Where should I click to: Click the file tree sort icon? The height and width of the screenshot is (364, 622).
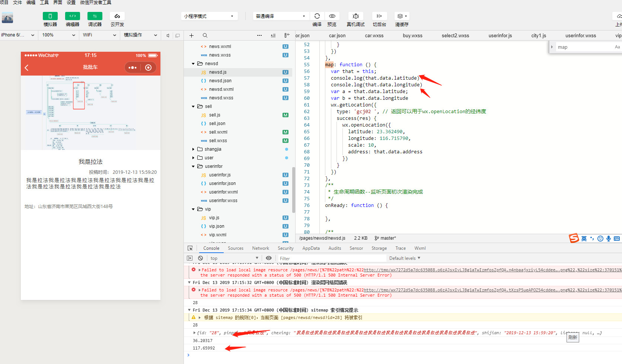pyautogui.click(x=273, y=35)
